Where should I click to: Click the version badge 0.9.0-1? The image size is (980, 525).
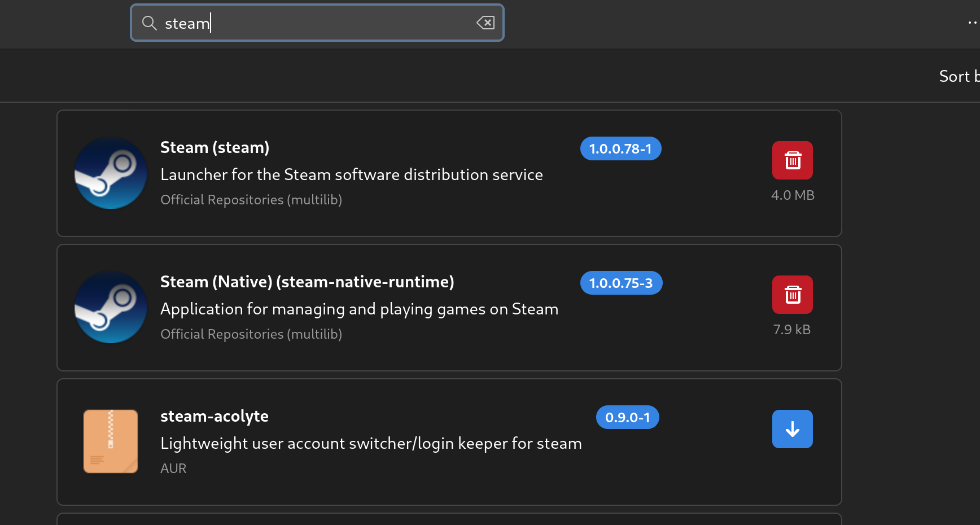[x=628, y=417]
